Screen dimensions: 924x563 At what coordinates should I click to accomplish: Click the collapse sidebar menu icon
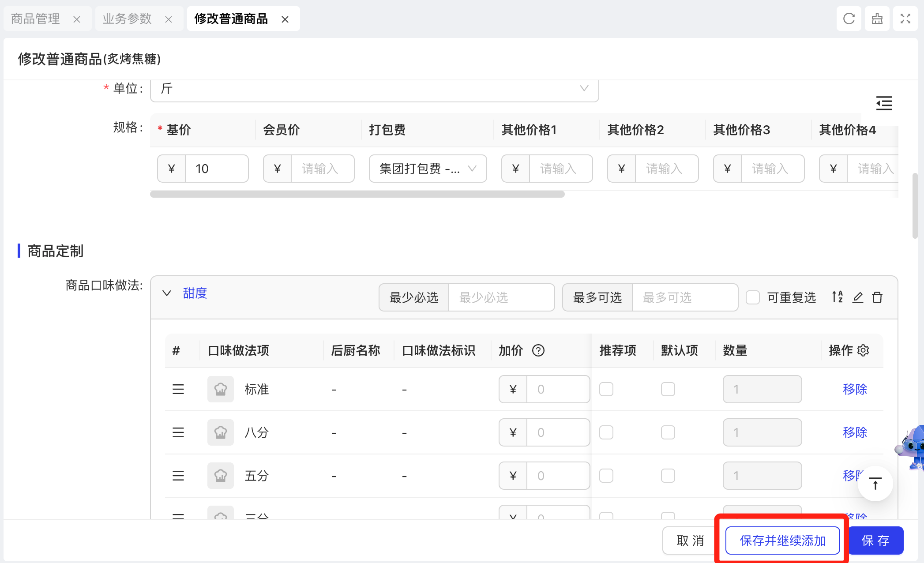[884, 103]
